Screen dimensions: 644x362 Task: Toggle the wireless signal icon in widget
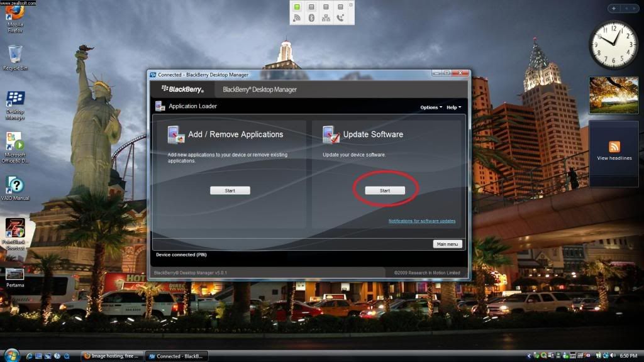[297, 18]
